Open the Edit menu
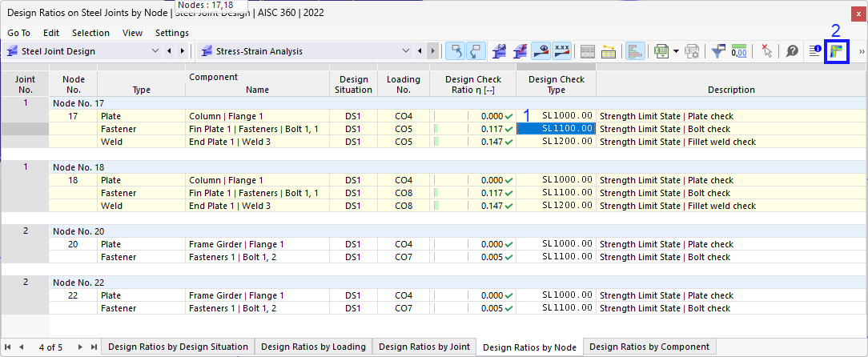Screen dimensions: 868x357 [51, 33]
